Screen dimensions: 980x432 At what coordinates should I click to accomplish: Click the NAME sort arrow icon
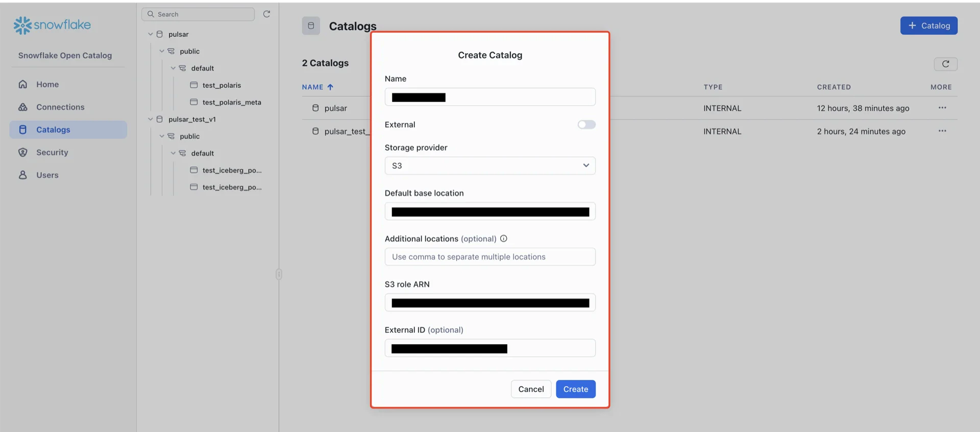(x=330, y=87)
